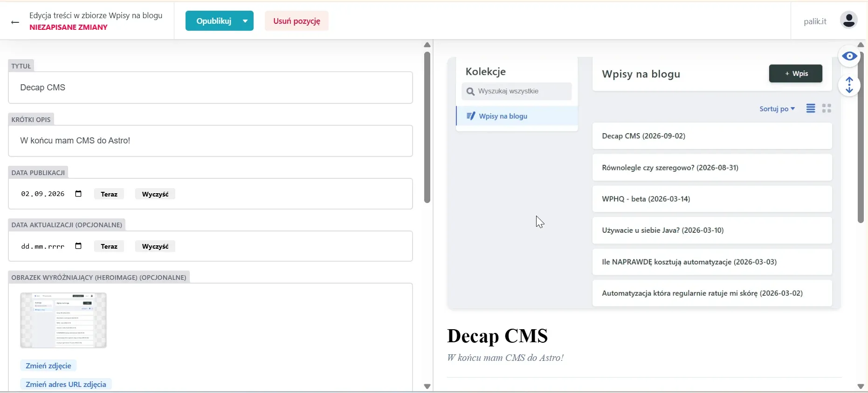
Task: Click the Wyszukaj wszystkie search box
Action: 517,91
